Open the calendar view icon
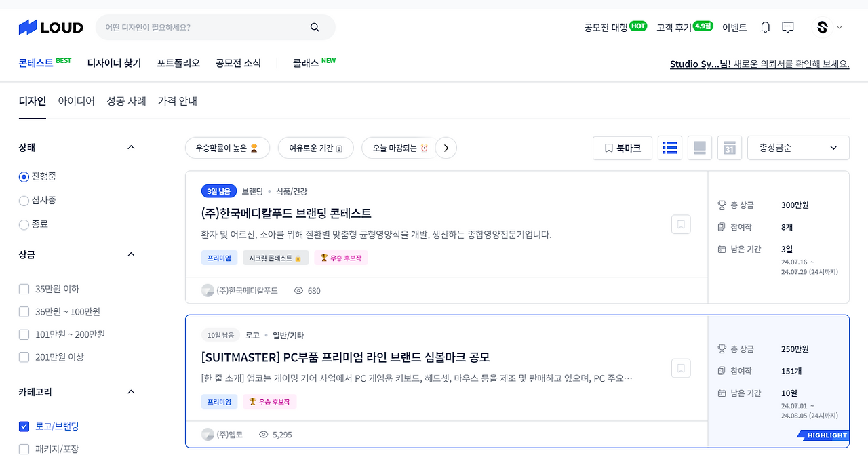This screenshot has width=868, height=457. tap(729, 147)
